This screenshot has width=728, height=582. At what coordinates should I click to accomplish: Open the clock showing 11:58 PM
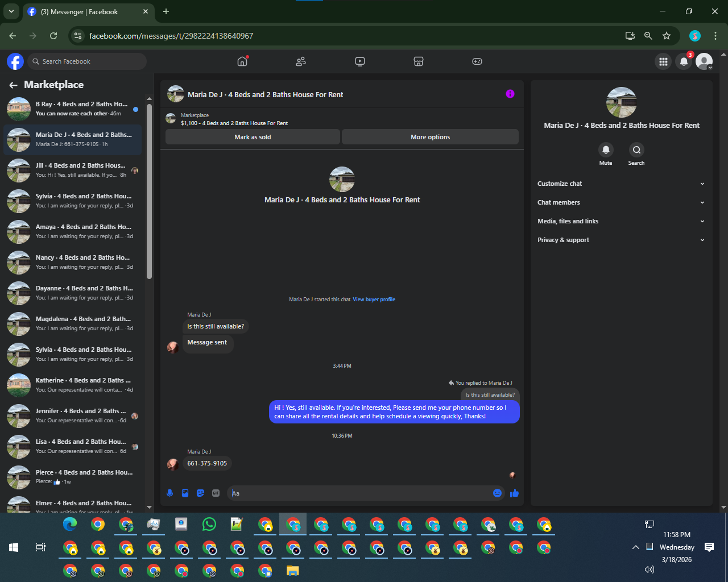(677, 535)
